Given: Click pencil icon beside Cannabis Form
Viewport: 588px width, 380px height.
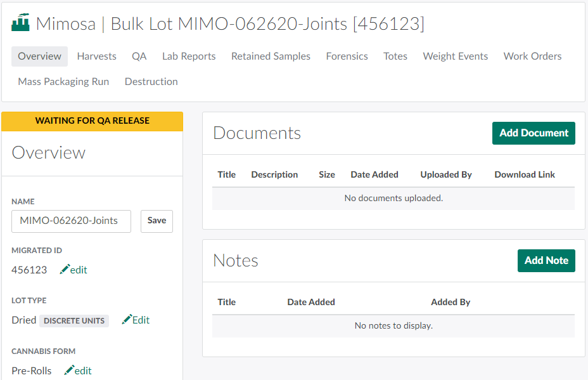Looking at the screenshot, I should click(69, 370).
